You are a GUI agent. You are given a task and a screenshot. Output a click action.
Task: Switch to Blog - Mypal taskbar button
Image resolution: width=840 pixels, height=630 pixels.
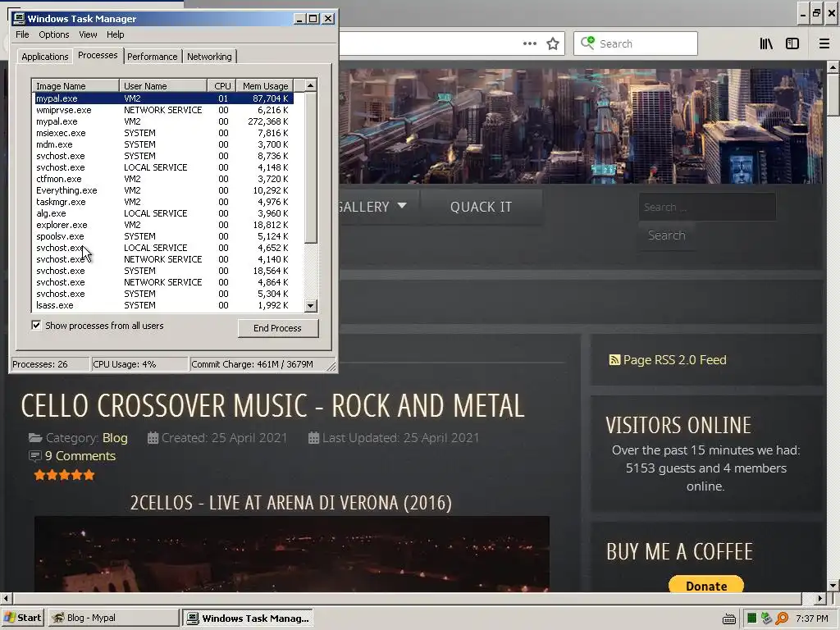click(113, 618)
